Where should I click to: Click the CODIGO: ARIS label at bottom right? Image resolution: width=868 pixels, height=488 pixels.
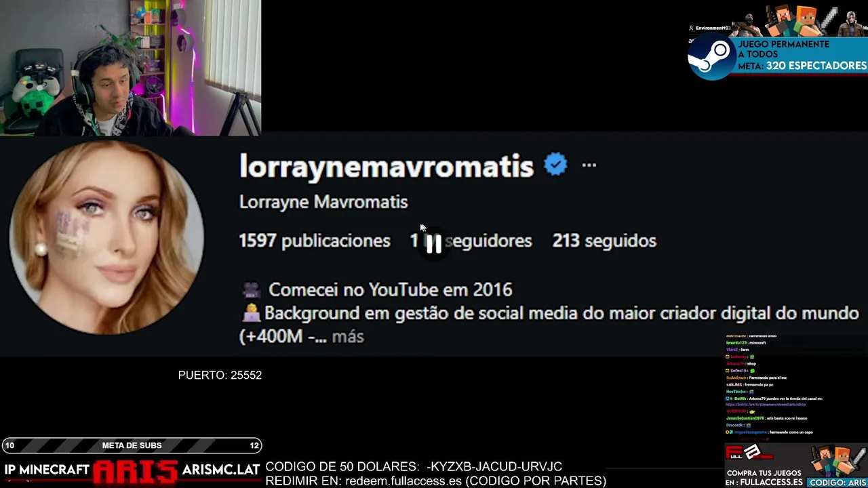click(x=837, y=483)
